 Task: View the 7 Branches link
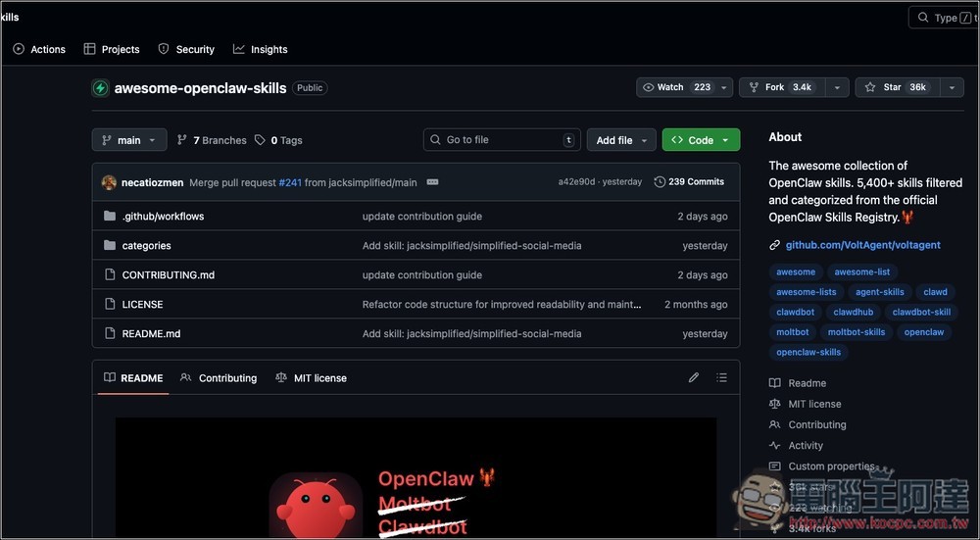coord(212,140)
